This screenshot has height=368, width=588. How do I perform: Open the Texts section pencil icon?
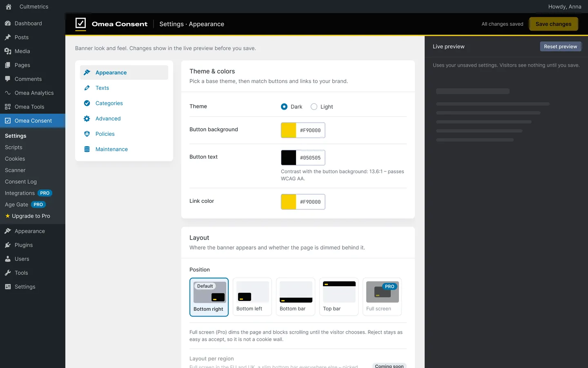[87, 88]
